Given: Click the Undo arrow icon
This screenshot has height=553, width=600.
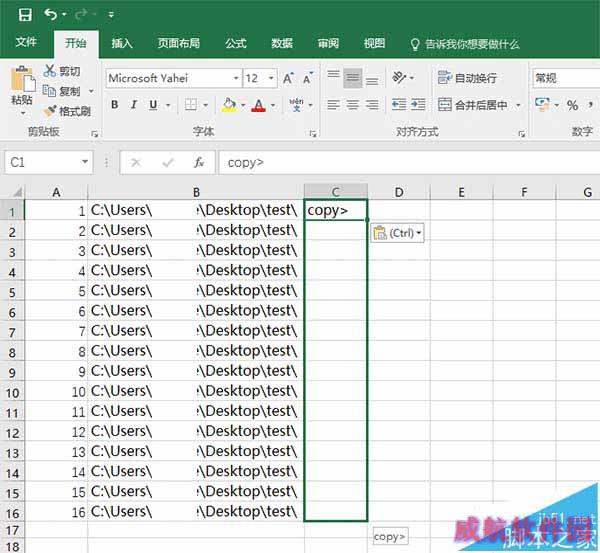Looking at the screenshot, I should coord(51,15).
